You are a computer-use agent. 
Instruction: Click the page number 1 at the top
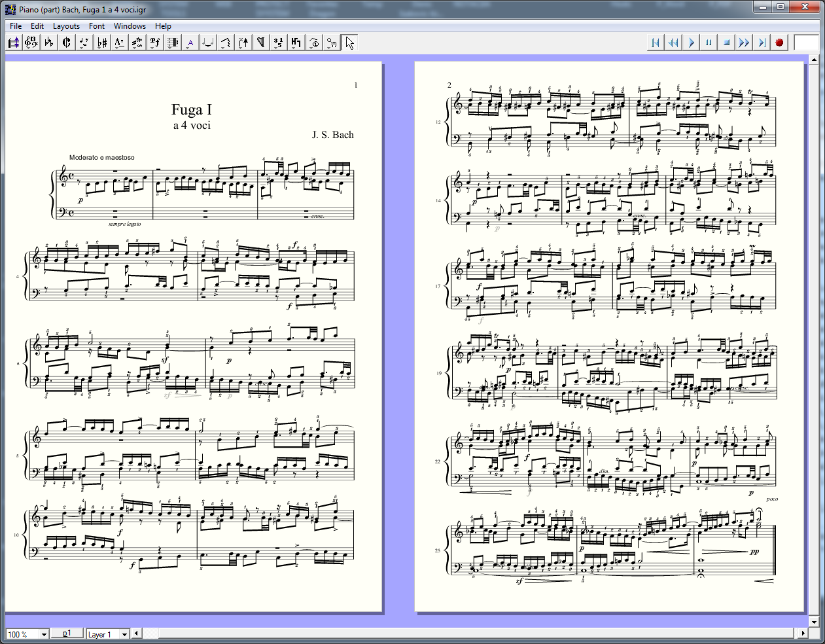click(x=356, y=85)
